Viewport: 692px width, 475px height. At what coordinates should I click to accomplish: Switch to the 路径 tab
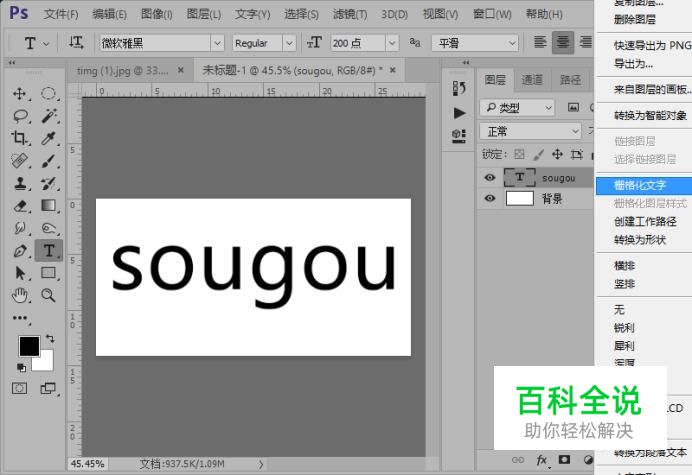570,80
